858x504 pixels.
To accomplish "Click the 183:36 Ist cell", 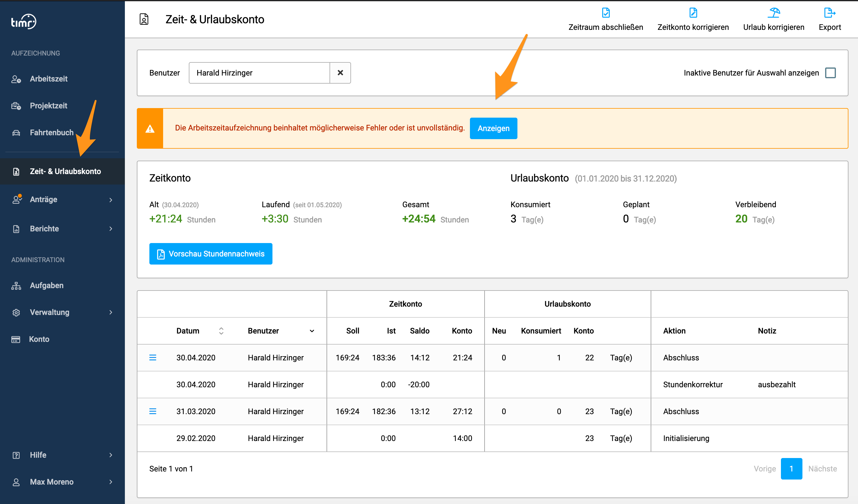I will [x=384, y=358].
